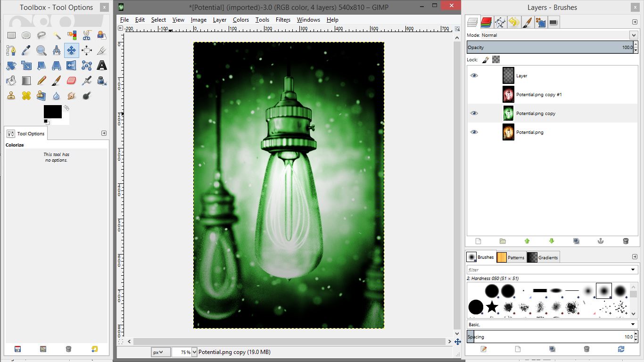Select the Measure compass tool
The height and width of the screenshot is (362, 644).
point(57,50)
